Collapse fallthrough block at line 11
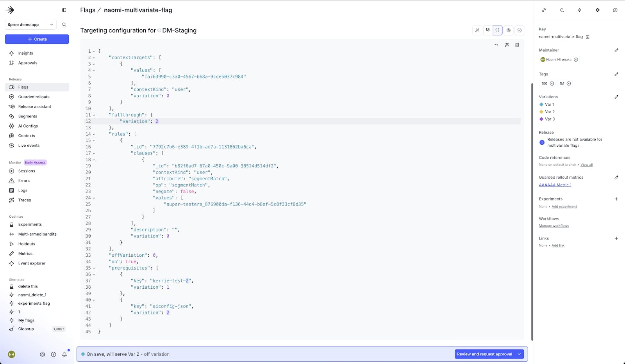Image resolution: width=625 pixels, height=364 pixels. click(94, 115)
